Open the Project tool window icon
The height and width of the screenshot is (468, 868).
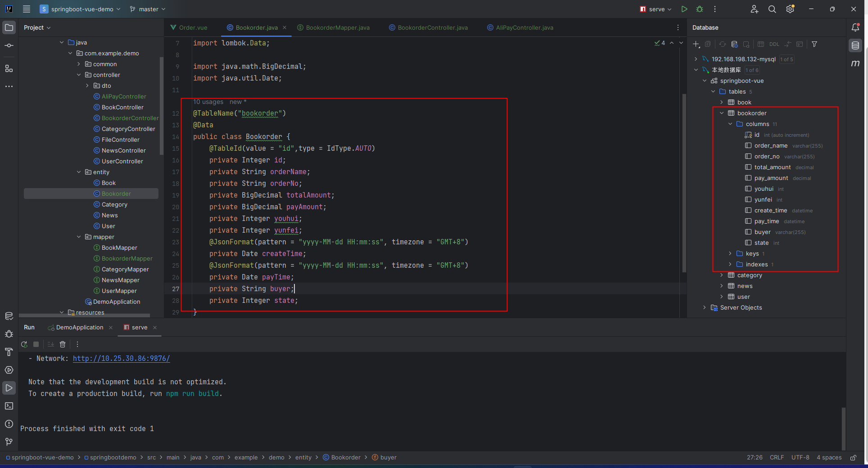point(9,27)
